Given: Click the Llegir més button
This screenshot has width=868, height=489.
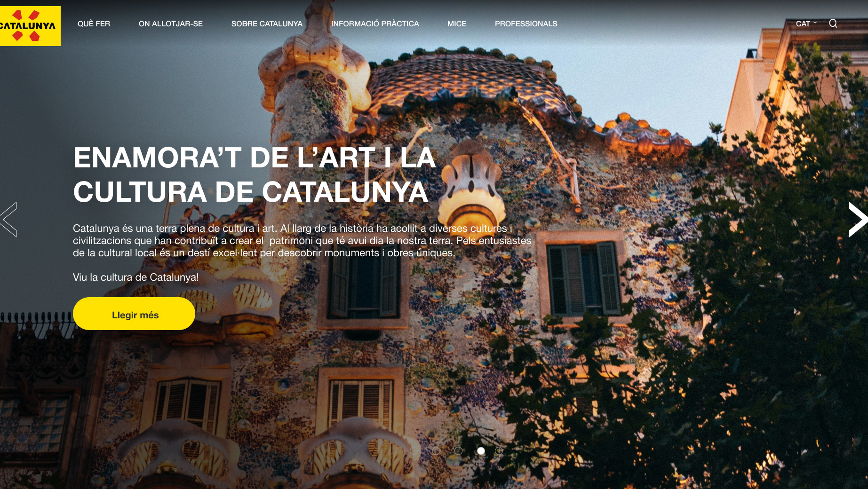Looking at the screenshot, I should point(134,314).
